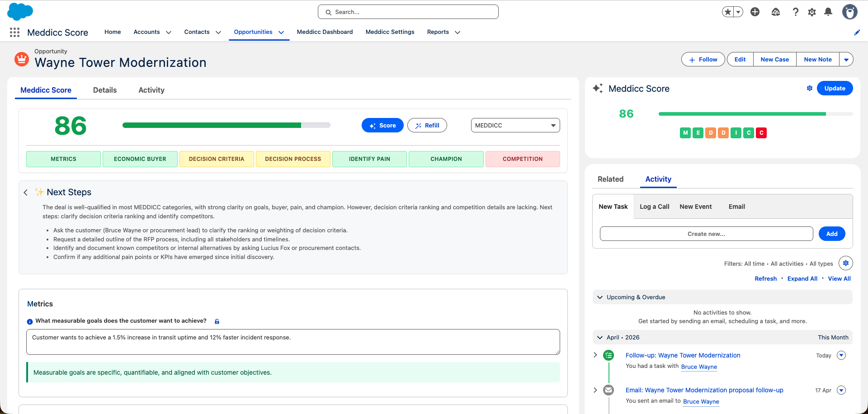Open the Help question mark icon
Screen dimensions: 868x414
click(795, 12)
